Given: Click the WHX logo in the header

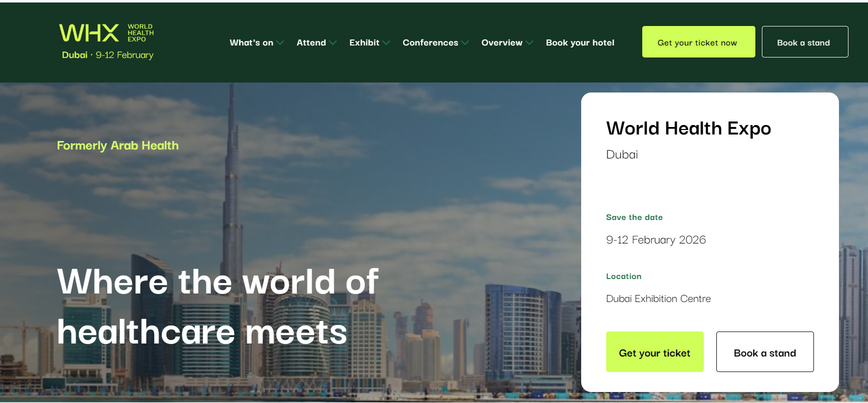Looking at the screenshot, I should [x=89, y=33].
